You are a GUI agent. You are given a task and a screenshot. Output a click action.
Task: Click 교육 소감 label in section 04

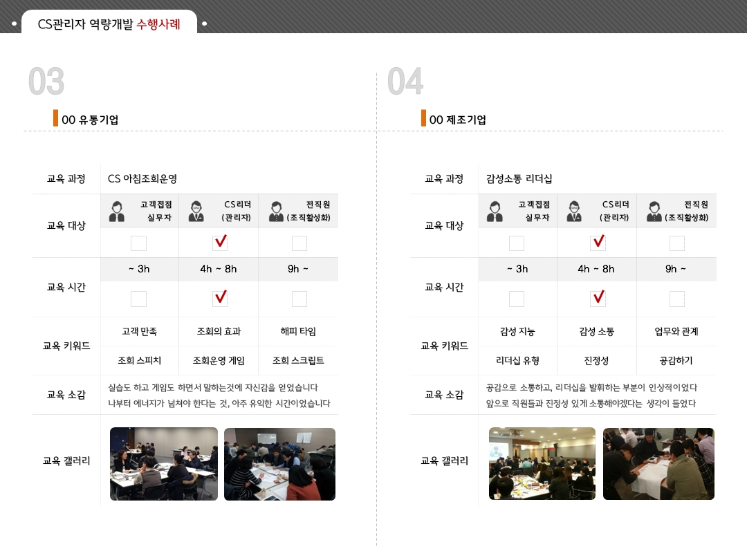click(444, 395)
